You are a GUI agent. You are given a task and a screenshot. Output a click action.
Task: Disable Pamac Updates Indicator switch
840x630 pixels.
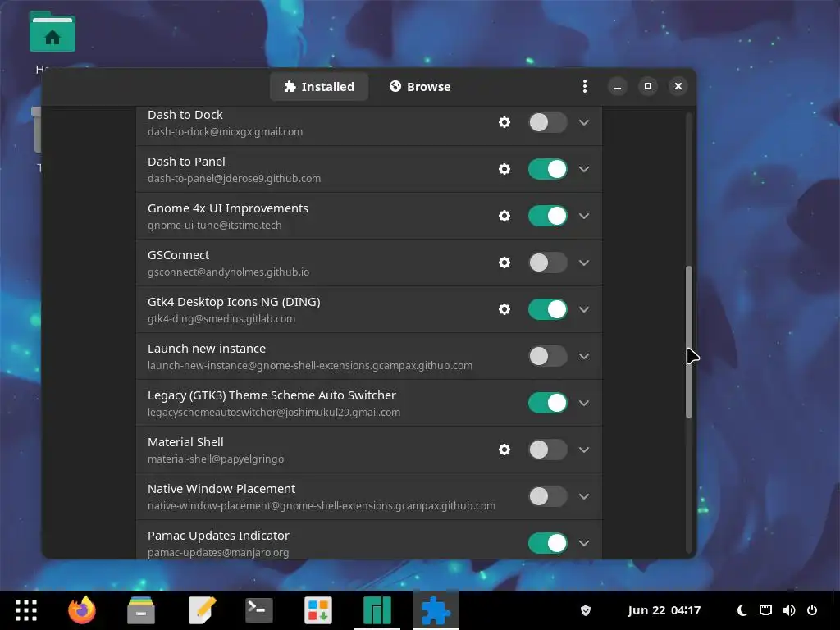click(x=547, y=543)
